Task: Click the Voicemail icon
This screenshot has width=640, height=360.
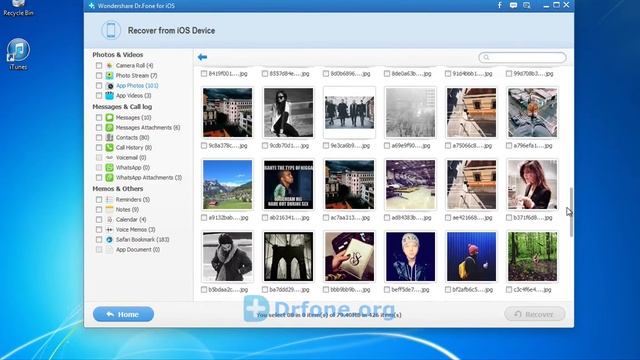Action: click(109, 158)
